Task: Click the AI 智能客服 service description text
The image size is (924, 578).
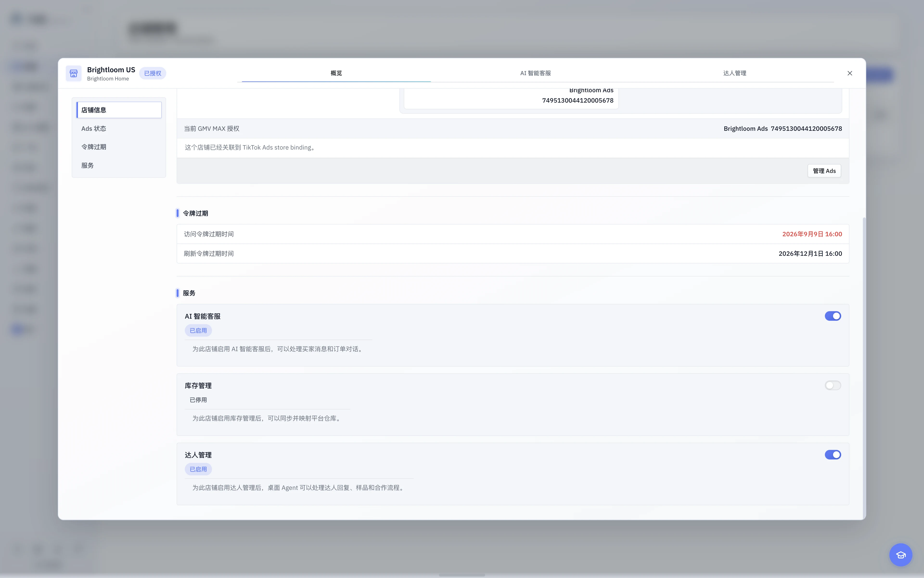Action: [x=278, y=349]
